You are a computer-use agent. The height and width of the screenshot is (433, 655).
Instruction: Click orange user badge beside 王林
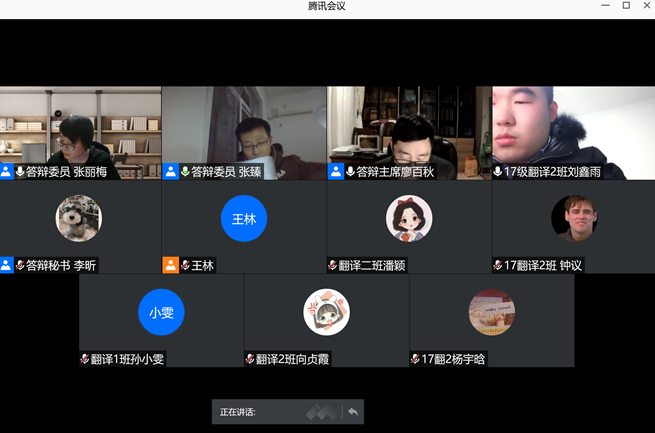coord(170,265)
